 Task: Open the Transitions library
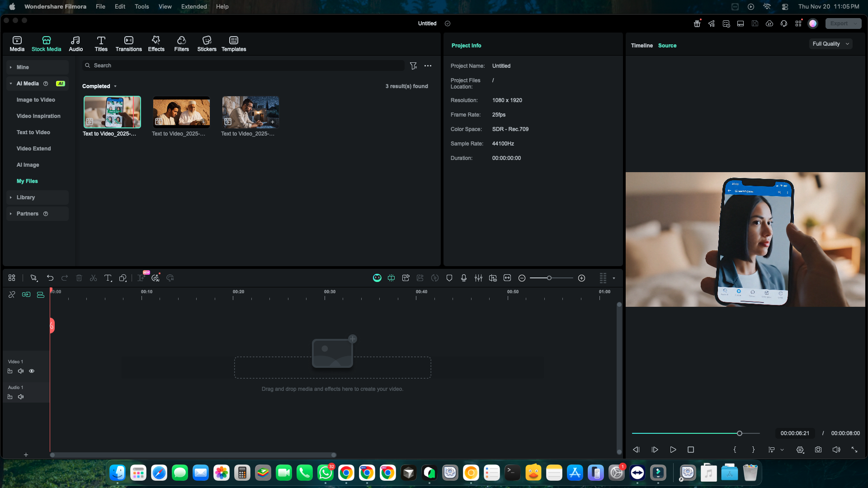pyautogui.click(x=128, y=43)
